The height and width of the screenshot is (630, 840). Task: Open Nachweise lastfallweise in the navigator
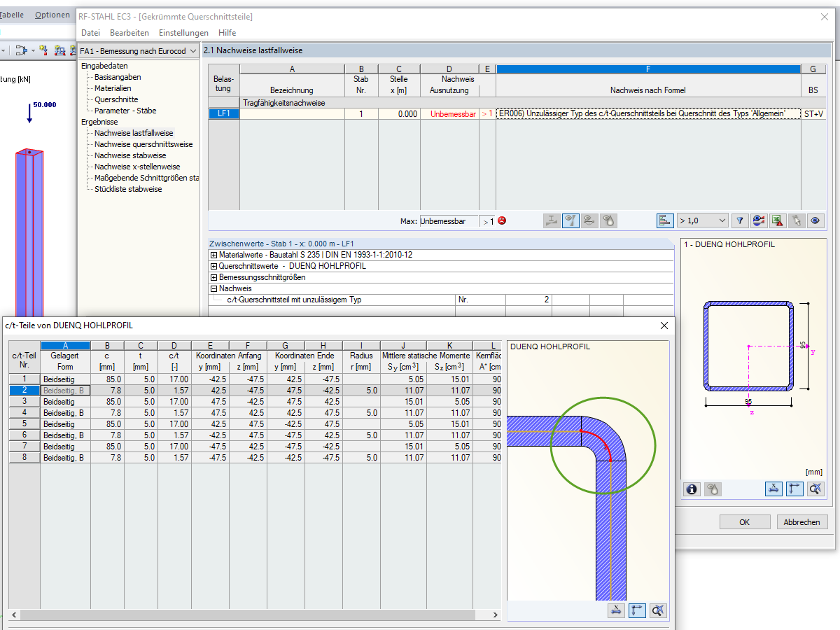point(134,133)
